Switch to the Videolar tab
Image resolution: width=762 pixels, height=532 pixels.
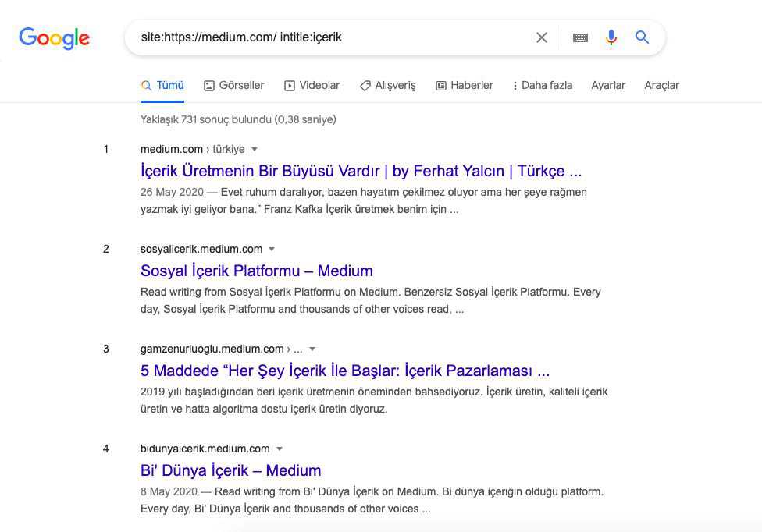[x=312, y=86]
